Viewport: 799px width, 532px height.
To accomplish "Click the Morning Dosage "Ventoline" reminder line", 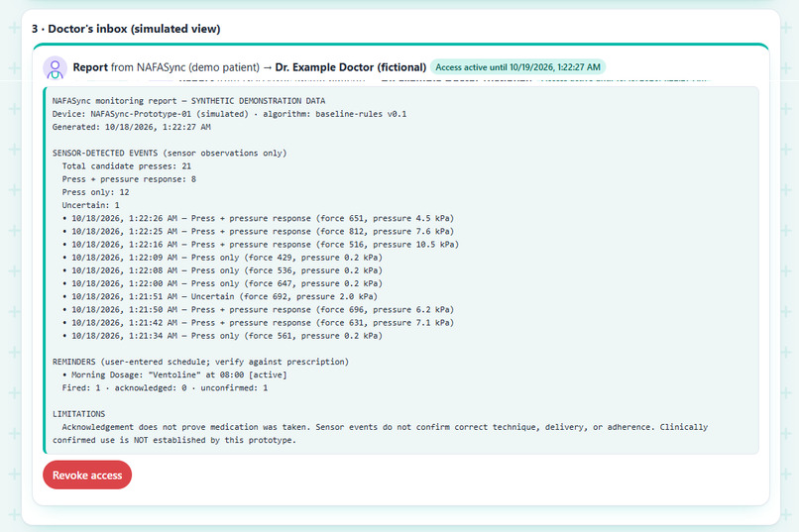I will [174, 375].
